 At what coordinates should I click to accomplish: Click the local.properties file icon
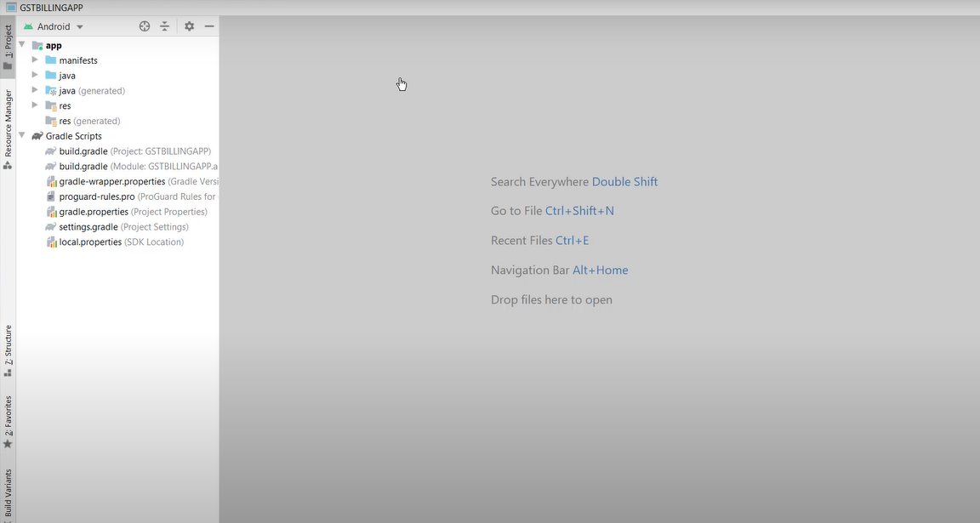click(51, 242)
